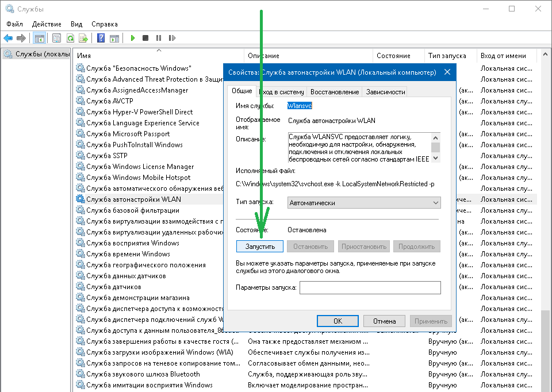The image size is (552, 392).
Task: Click the Restart service toolbar icon
Action: tap(172, 38)
